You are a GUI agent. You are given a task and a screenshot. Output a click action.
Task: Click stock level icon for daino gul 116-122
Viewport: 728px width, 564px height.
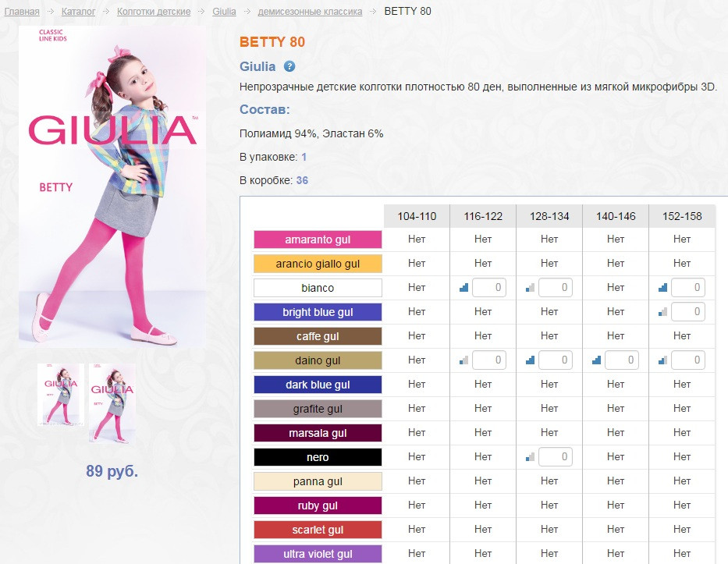(x=464, y=360)
